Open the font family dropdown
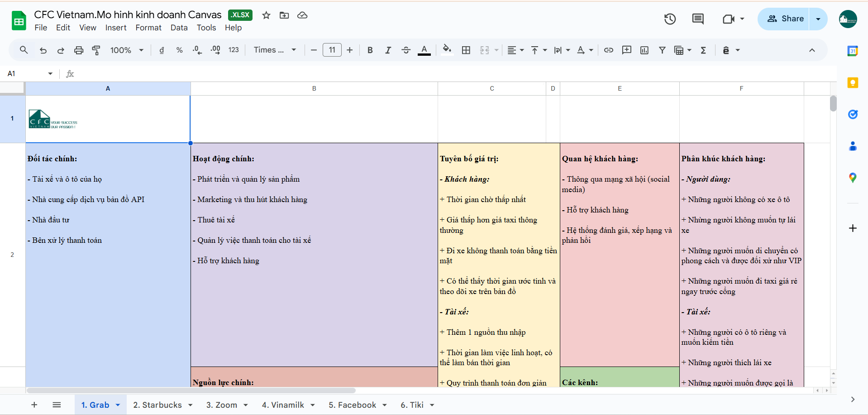Screen dimensions: 868x415 point(275,50)
